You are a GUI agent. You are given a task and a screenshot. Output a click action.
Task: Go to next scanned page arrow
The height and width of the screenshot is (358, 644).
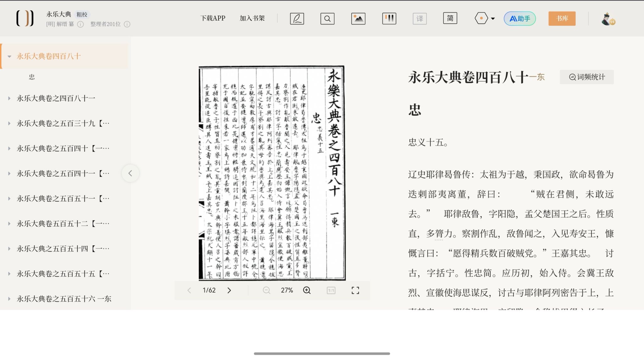229,290
